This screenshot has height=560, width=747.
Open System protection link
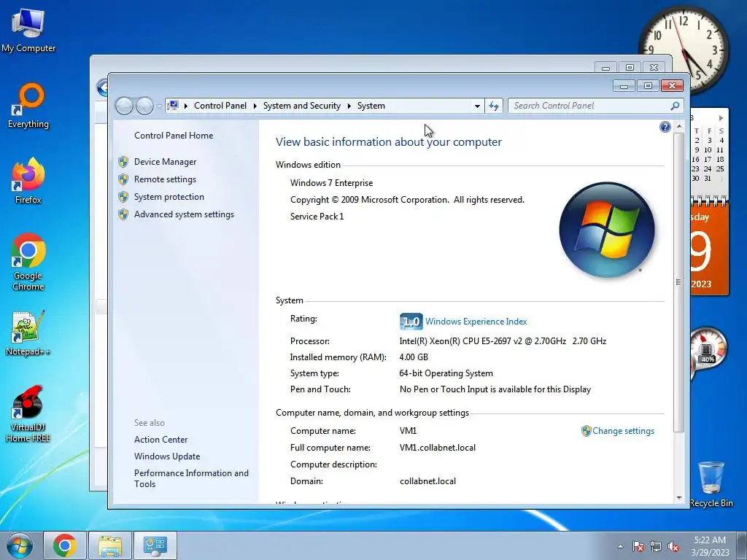[x=169, y=197]
